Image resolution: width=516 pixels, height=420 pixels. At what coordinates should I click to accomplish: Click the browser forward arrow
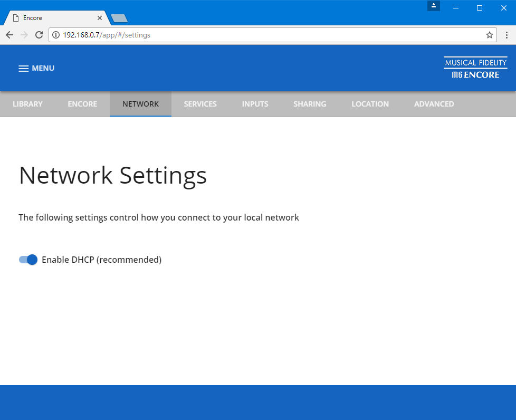24,35
